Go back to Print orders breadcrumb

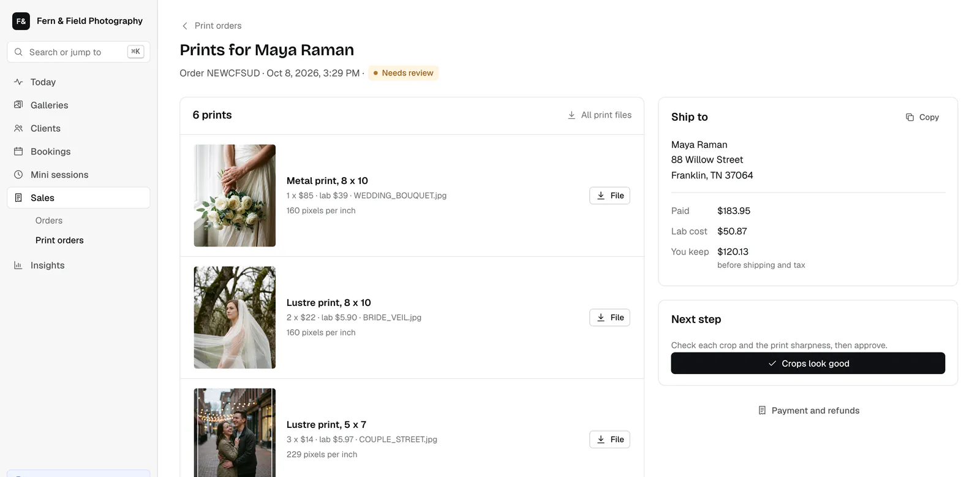click(x=211, y=26)
